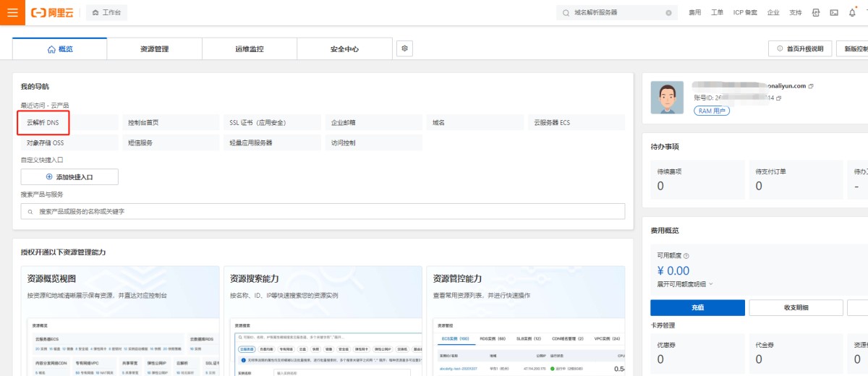Click the 添加快捷入口 button
This screenshot has height=376, width=868.
69,176
